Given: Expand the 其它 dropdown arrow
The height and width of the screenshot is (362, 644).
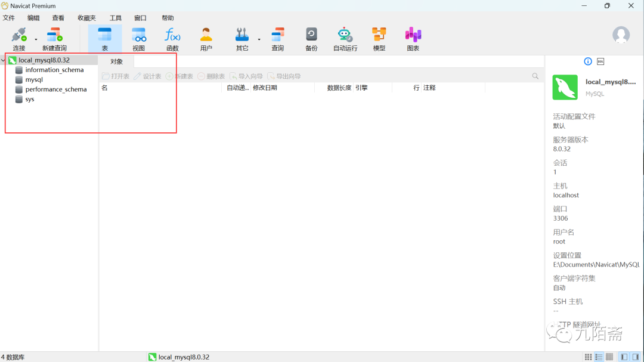Looking at the screenshot, I should click(259, 39).
